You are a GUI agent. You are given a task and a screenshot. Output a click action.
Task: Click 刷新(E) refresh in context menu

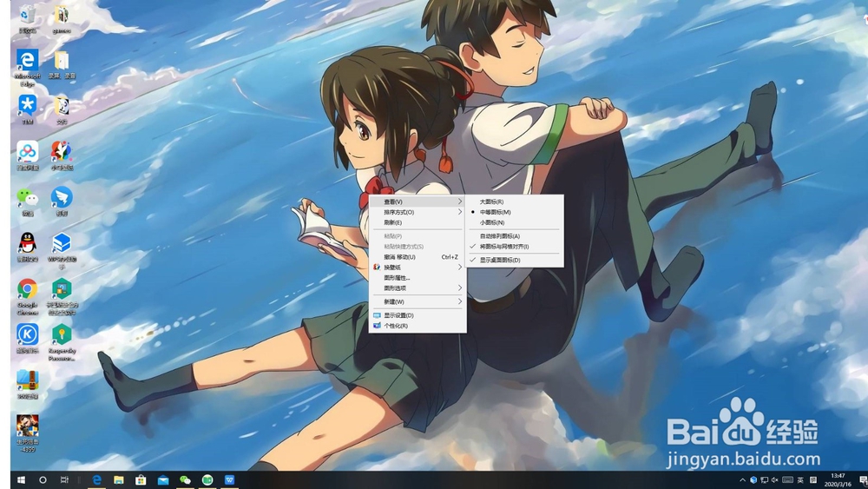[x=418, y=222]
